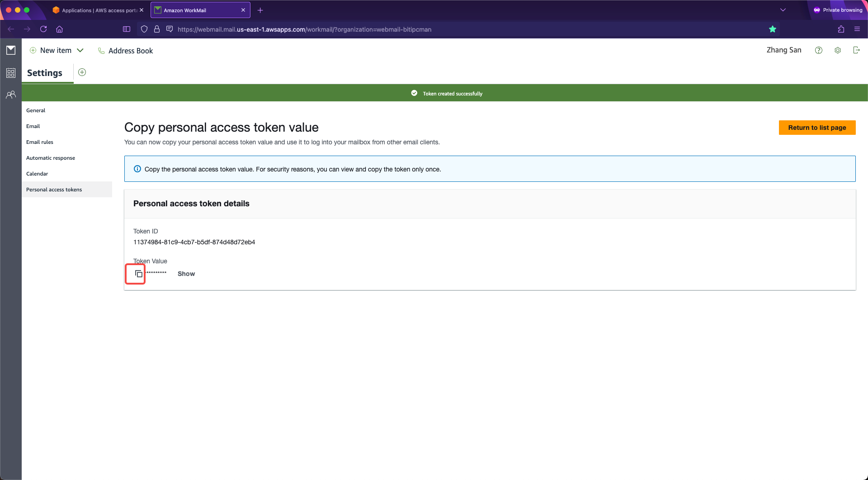Click the sign out icon in the top right
The height and width of the screenshot is (480, 868).
(x=856, y=50)
